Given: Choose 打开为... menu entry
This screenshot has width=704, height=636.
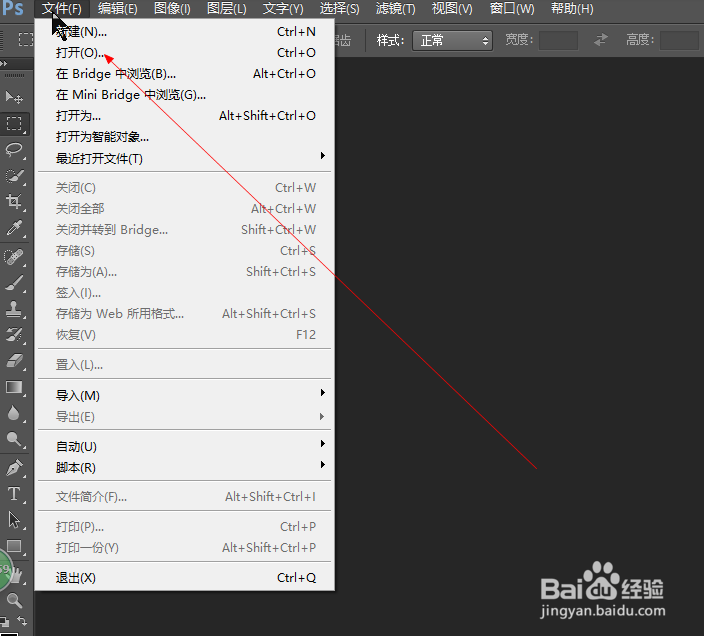Looking at the screenshot, I should pyautogui.click(x=185, y=116).
